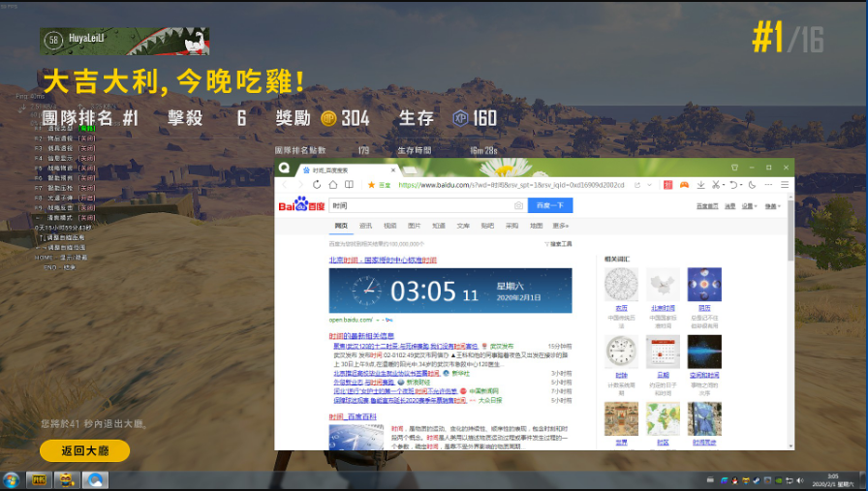
Task: Open the Windows Start button
Action: pyautogui.click(x=13, y=479)
